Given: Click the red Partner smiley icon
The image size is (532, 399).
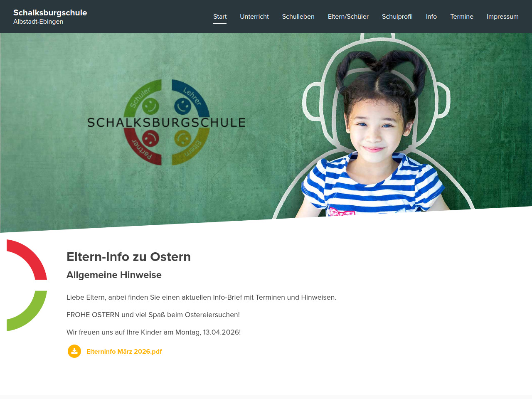Looking at the screenshot, I should 150,138.
